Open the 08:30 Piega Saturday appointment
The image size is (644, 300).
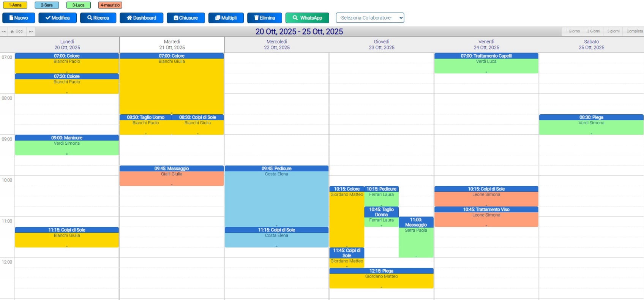coord(591,125)
